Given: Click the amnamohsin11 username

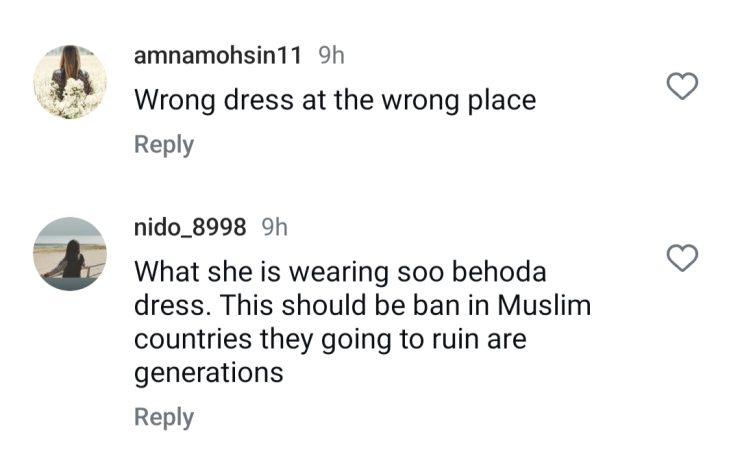Looking at the screenshot, I should click(217, 56).
